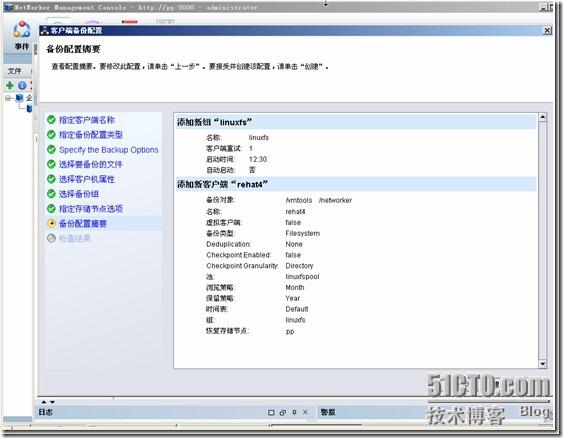
Task: Click the green check icon beside 选择备份组
Action: [x=51, y=194]
